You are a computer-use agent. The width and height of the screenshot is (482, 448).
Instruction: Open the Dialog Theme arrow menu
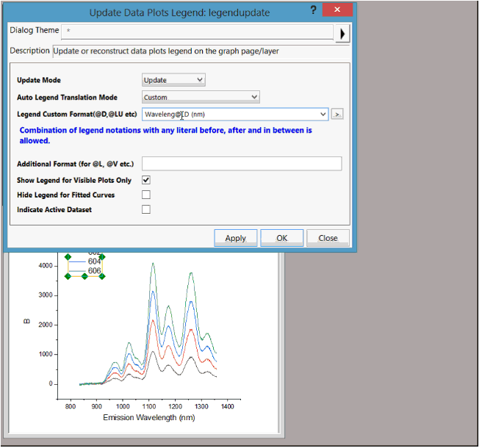342,33
